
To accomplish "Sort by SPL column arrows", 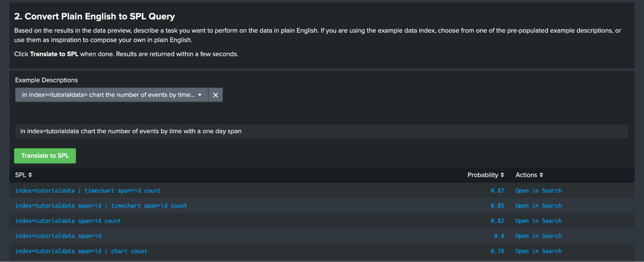I will tap(30, 175).
